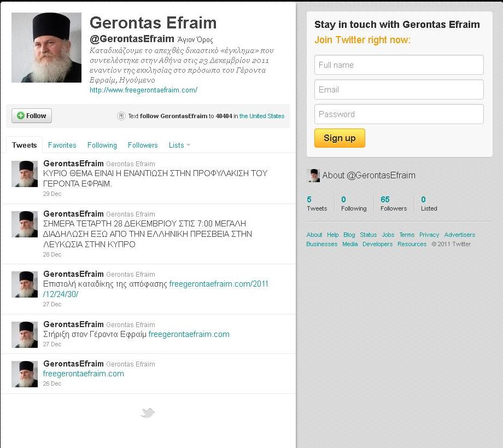Click the Password field

(399, 114)
